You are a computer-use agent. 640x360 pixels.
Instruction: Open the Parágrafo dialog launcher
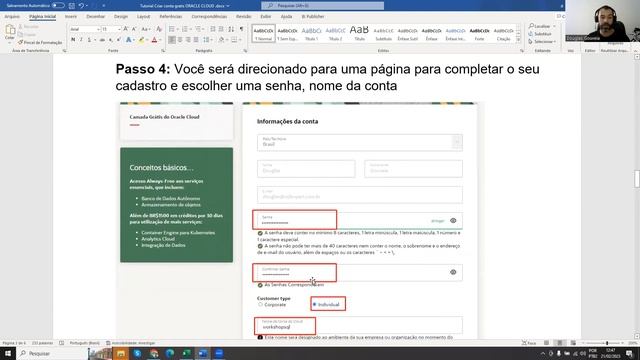click(245, 51)
